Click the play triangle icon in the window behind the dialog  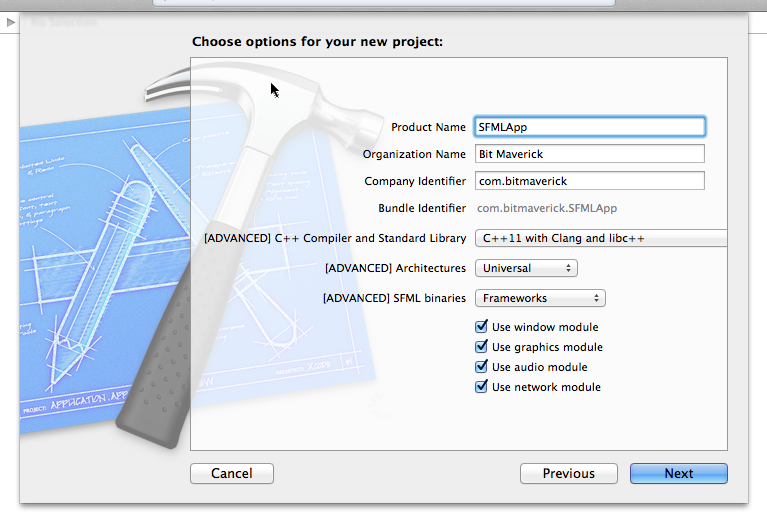[11, 22]
